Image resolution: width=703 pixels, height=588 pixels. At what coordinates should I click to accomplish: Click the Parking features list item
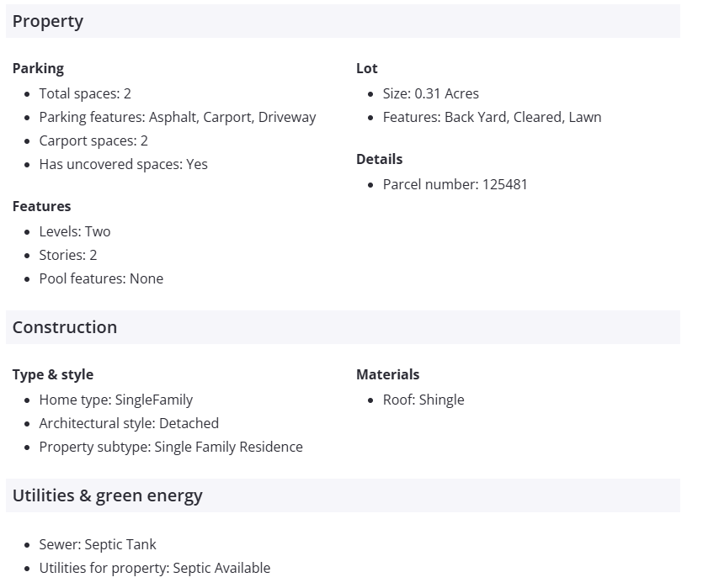177,117
